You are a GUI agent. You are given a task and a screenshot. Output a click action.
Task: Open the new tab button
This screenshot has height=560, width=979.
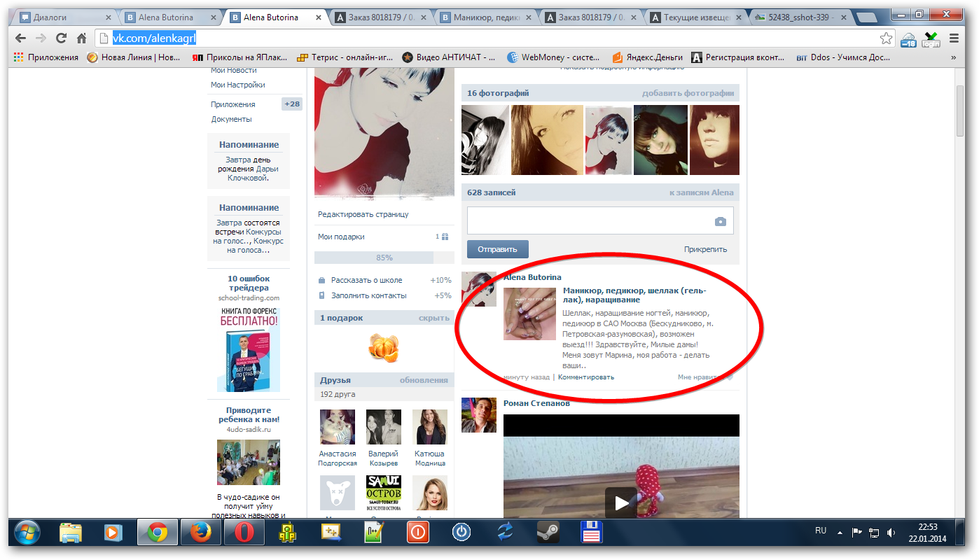click(x=868, y=17)
